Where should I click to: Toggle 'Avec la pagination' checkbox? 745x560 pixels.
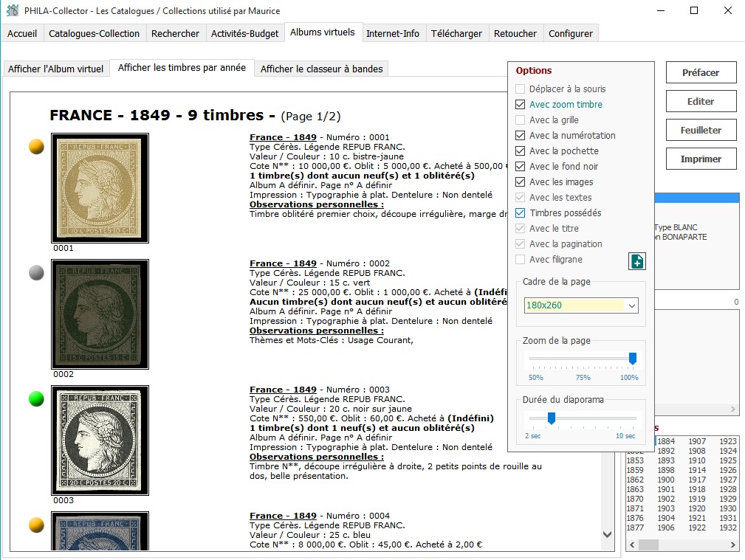tap(521, 243)
